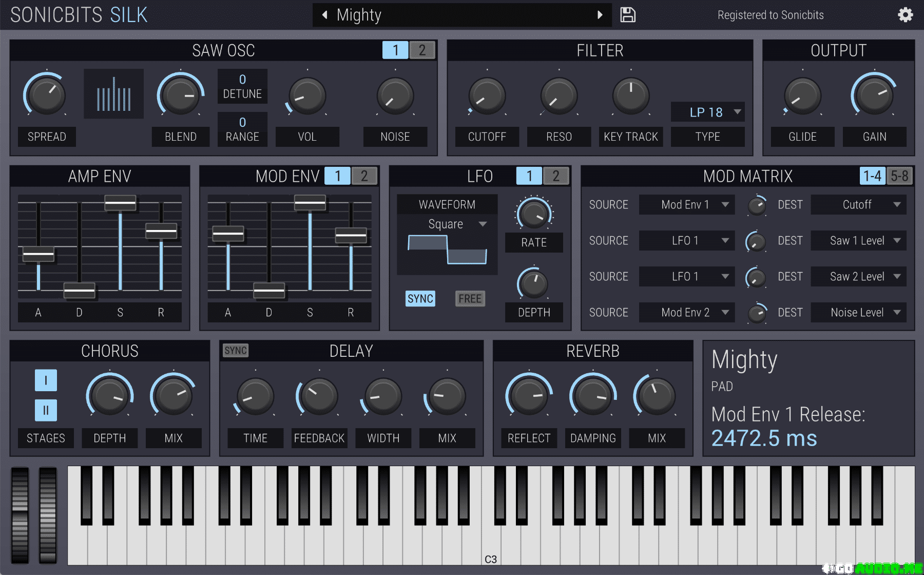The image size is (924, 575).
Task: Click the Mod Env LFO 1 switch tab 1
Action: point(337,176)
